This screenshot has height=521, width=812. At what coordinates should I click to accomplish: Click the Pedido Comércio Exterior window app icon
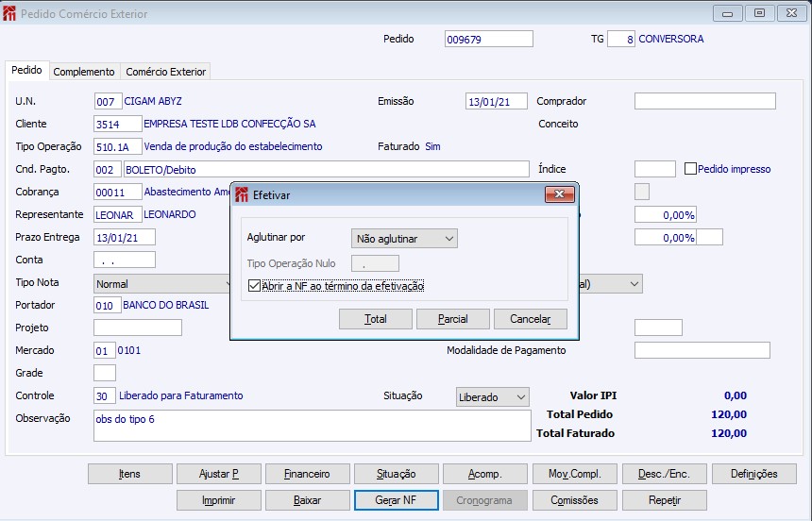(9, 13)
